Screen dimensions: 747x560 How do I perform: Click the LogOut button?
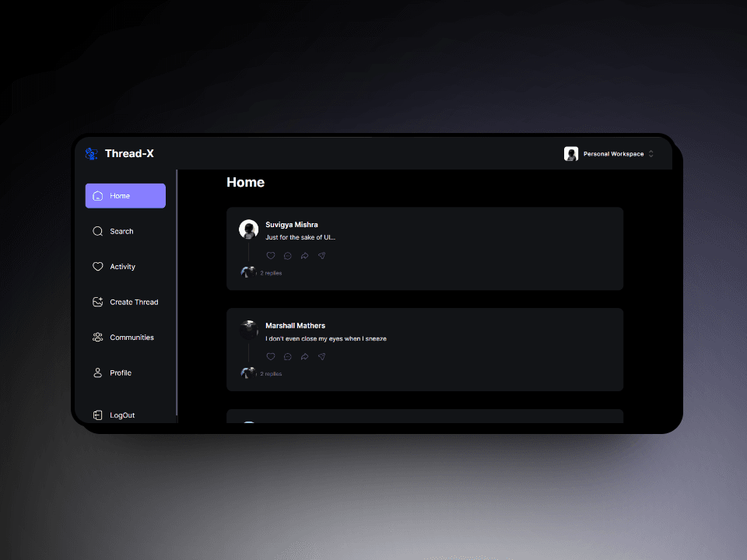click(122, 415)
